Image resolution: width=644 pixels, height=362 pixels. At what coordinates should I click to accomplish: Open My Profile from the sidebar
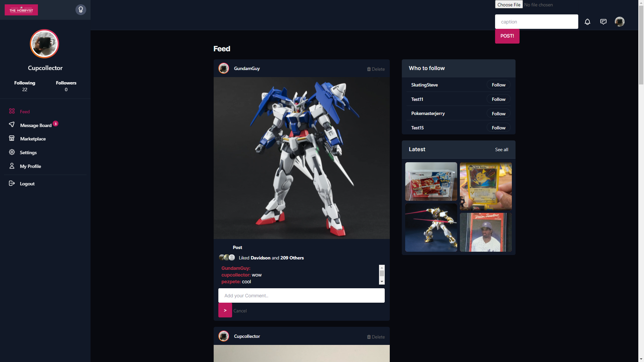[31, 166]
